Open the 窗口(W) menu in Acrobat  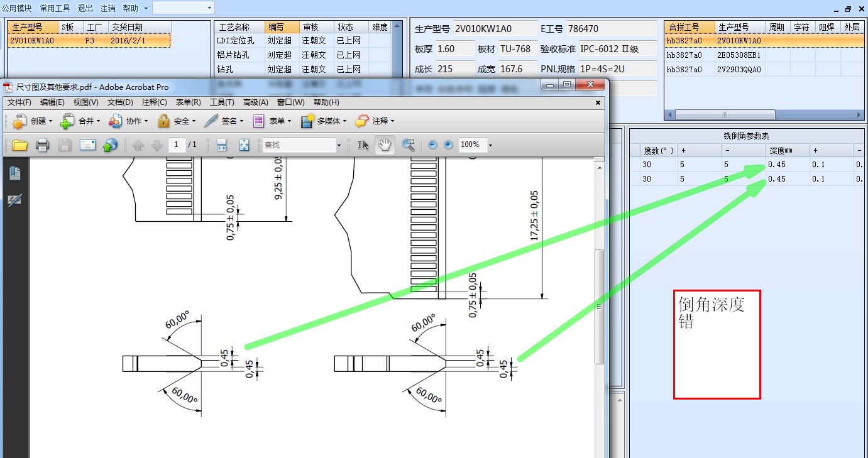pyautogui.click(x=290, y=102)
